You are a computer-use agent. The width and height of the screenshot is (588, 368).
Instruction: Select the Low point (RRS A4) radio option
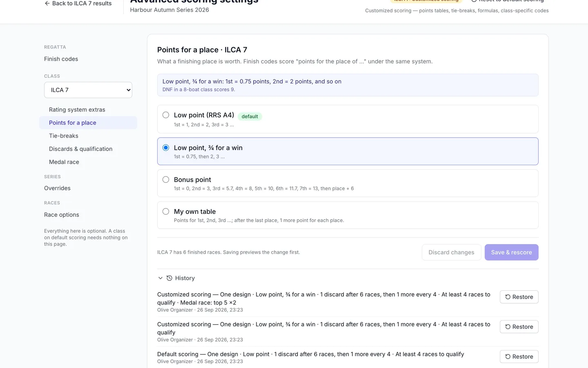click(166, 115)
